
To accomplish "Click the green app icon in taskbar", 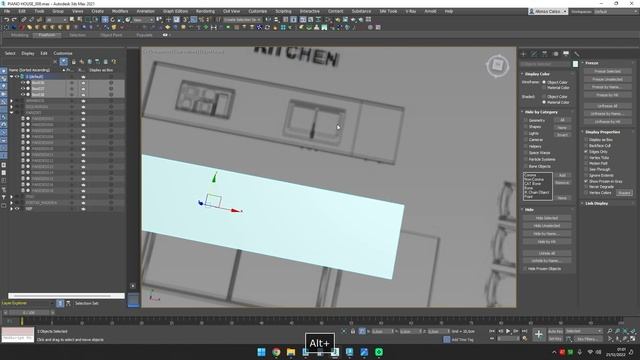I will 379,352.
